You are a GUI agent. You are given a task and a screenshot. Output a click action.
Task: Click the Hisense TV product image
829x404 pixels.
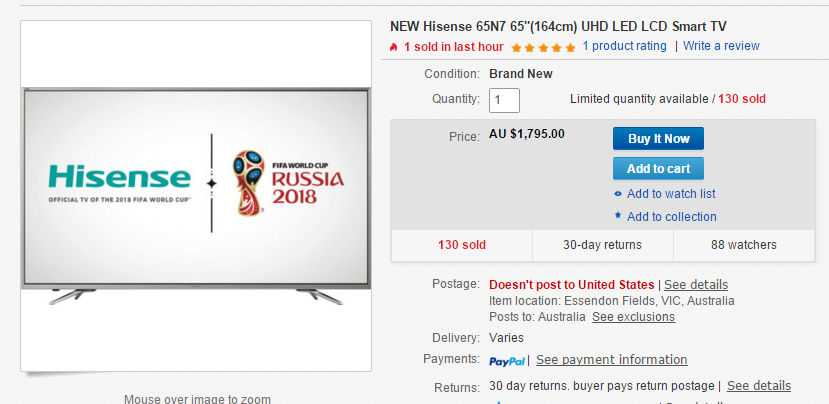(196, 196)
